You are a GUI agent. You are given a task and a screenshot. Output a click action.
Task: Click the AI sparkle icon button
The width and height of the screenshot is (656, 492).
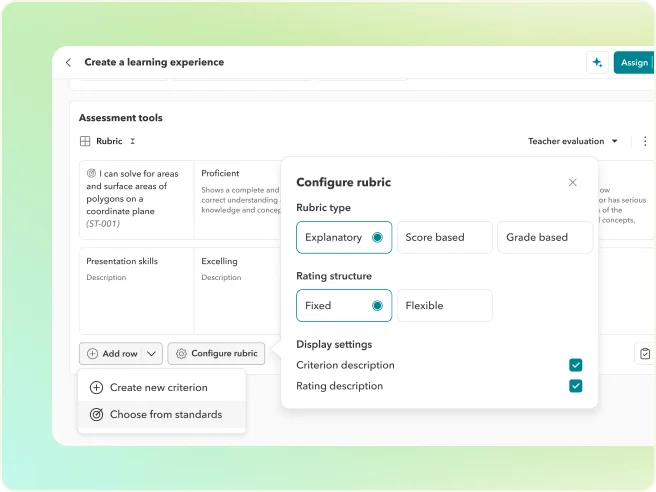click(597, 62)
